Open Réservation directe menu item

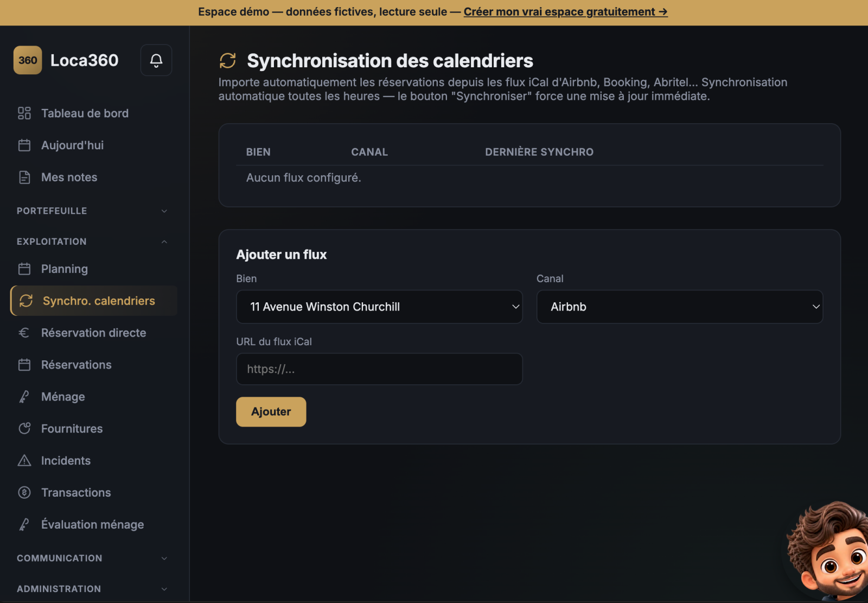[93, 333]
